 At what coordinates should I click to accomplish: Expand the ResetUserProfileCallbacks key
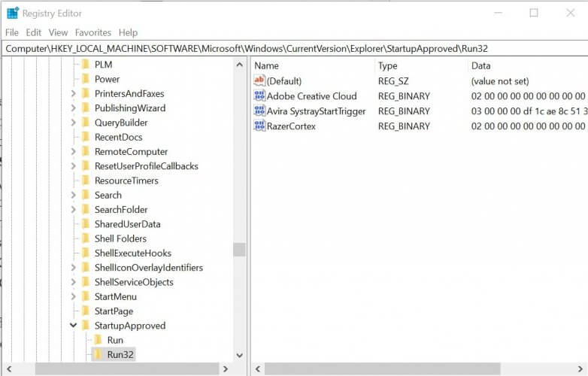click(x=74, y=166)
